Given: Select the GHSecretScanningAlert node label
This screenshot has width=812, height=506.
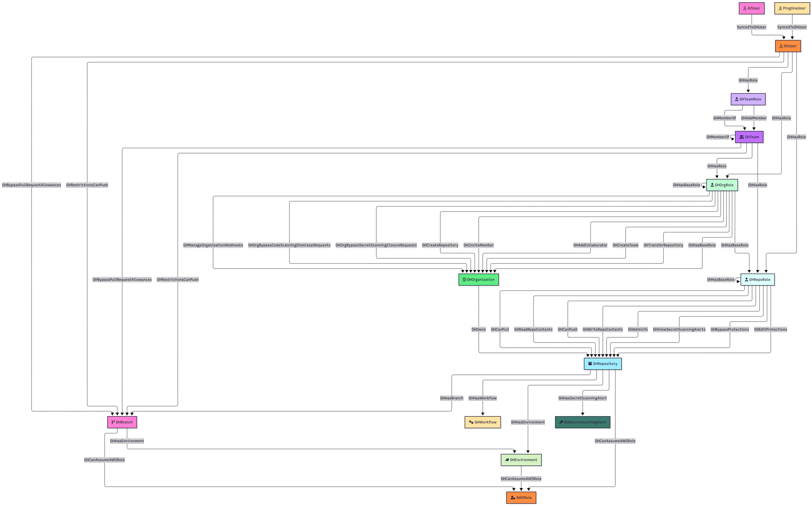Looking at the screenshot, I should click(x=585, y=422).
